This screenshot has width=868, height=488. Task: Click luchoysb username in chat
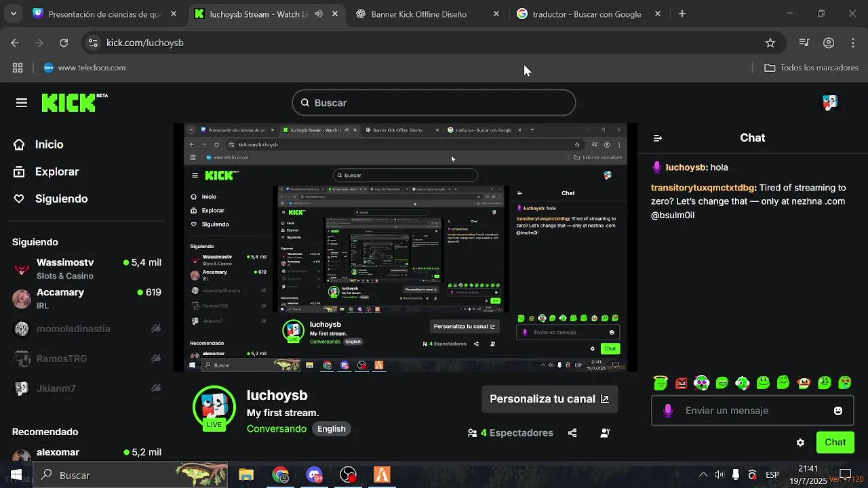click(687, 167)
